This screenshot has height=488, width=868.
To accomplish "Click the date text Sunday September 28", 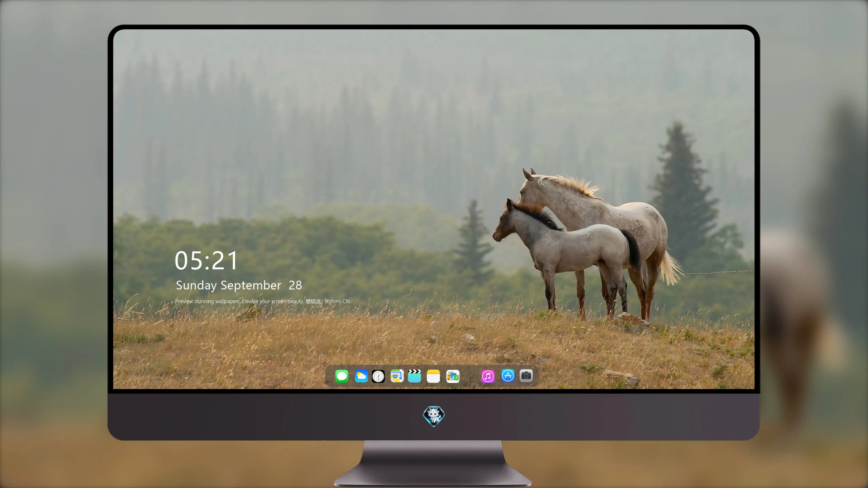I will 238,285.
